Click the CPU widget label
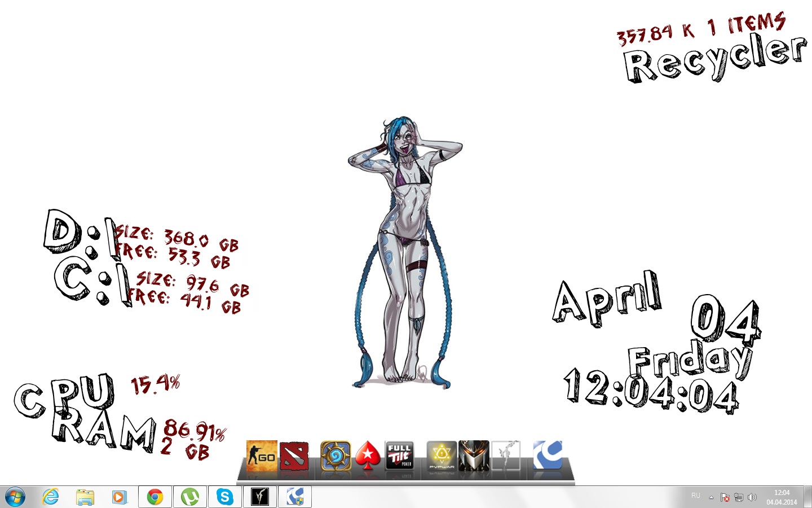 (x=64, y=395)
